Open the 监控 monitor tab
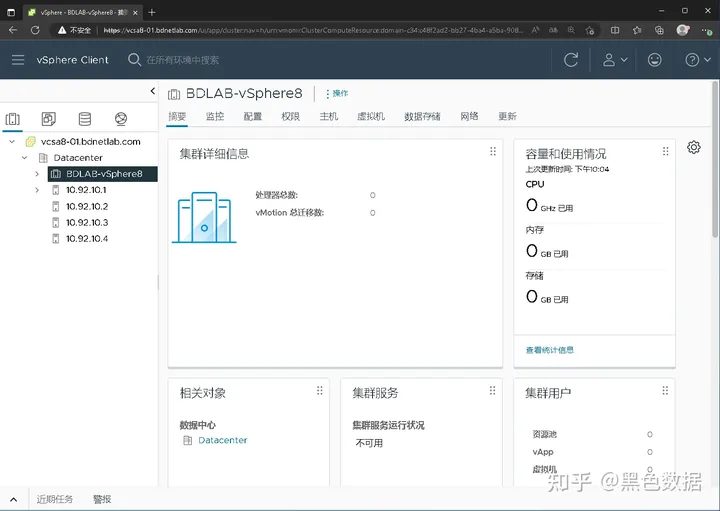 click(215, 116)
